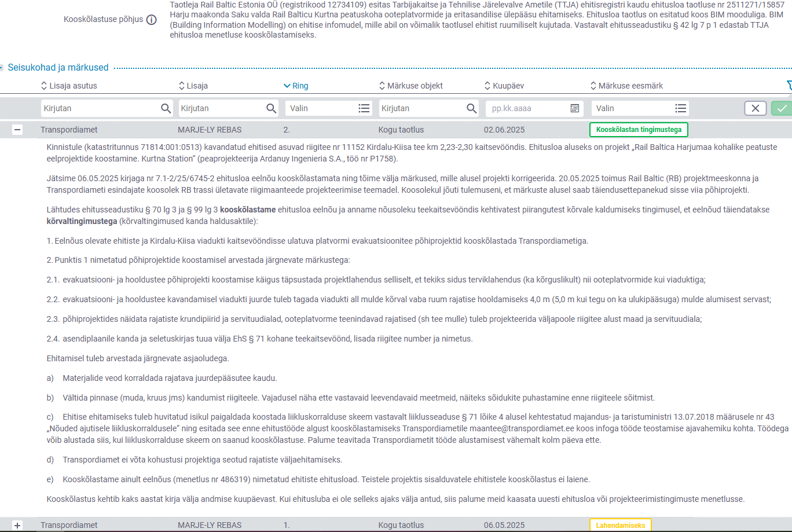Click the bold word kooskõlastame
The width and height of the screenshot is (792, 532).
click(x=248, y=210)
